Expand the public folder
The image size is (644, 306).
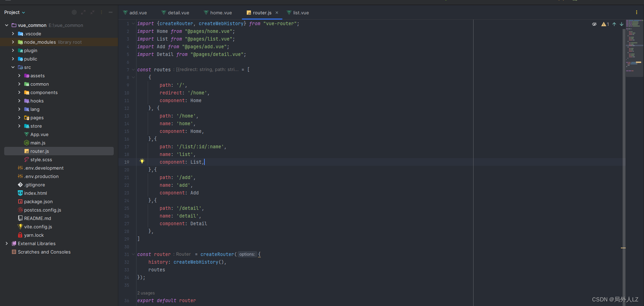13,59
